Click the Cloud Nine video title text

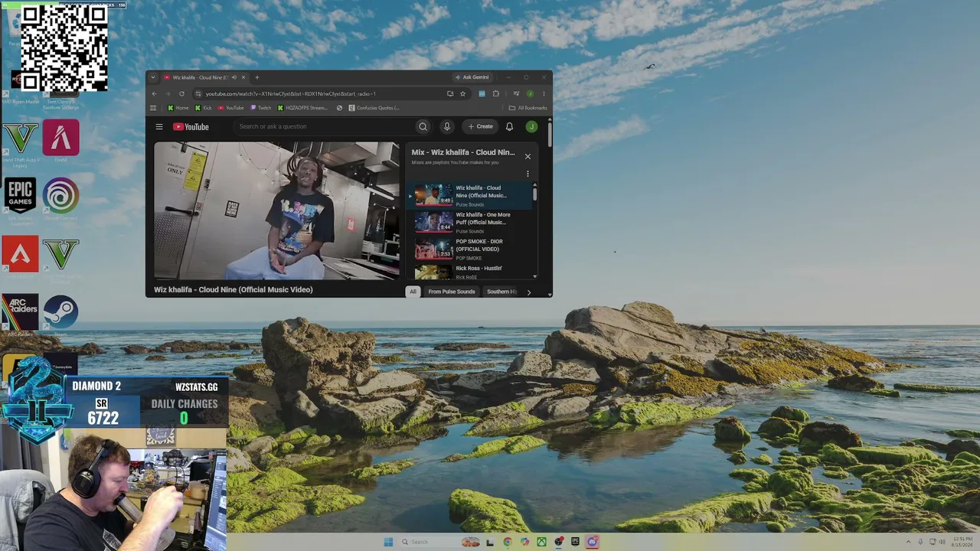coord(234,290)
